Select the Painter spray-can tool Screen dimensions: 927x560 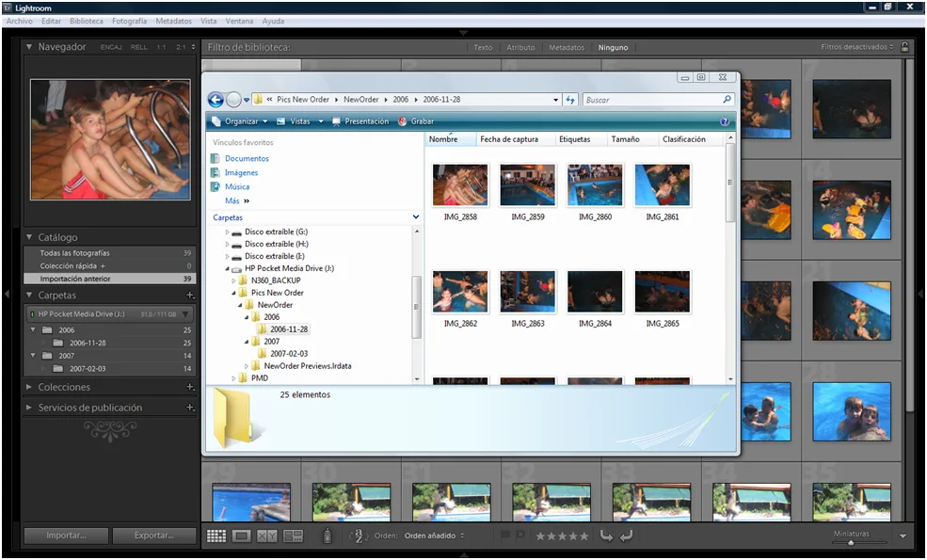tap(328, 536)
